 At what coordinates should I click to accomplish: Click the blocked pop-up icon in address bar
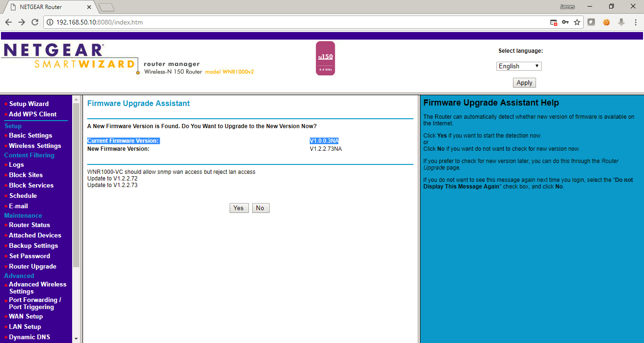(554, 22)
